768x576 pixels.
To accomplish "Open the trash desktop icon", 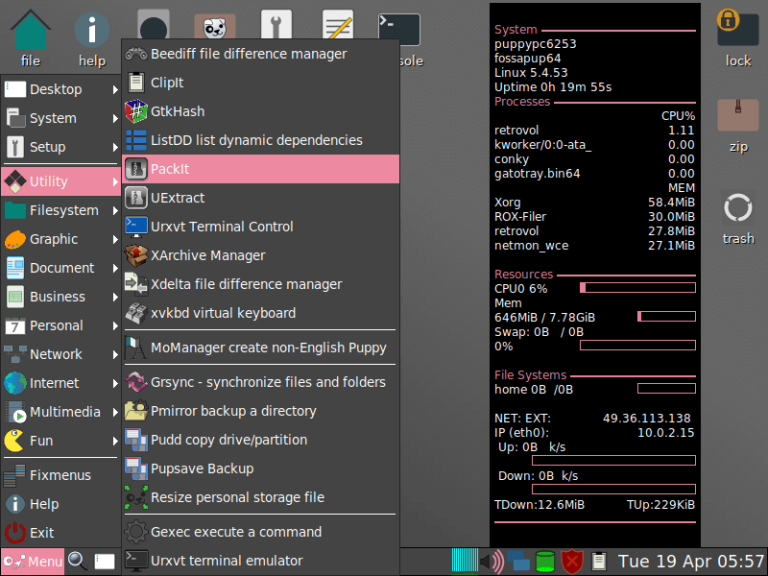I will 737,213.
